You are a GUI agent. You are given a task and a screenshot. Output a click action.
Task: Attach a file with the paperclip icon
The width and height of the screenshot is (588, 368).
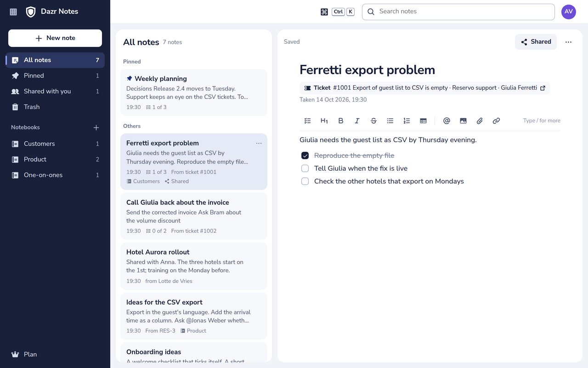click(480, 121)
